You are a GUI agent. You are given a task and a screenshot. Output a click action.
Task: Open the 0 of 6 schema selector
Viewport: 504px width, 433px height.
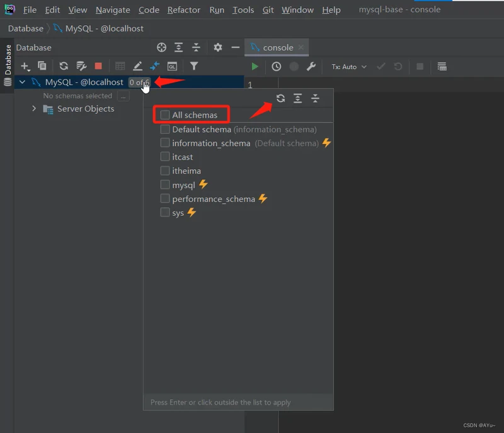(x=139, y=82)
